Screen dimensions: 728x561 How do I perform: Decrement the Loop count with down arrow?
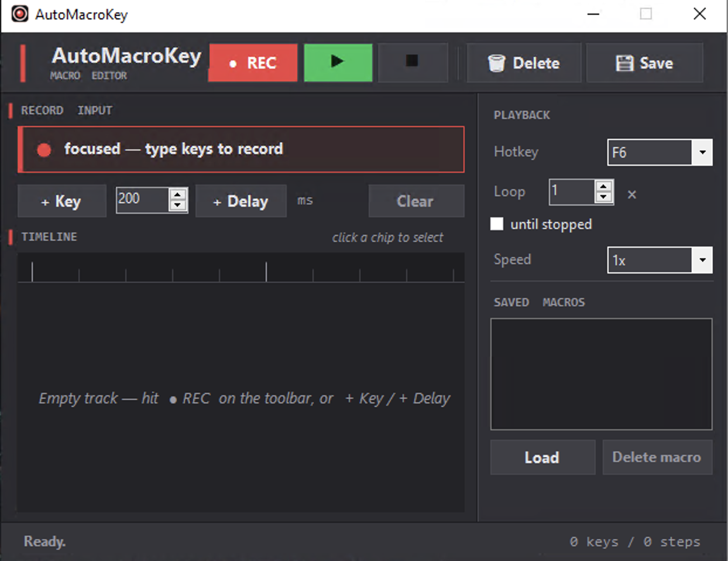tap(604, 198)
